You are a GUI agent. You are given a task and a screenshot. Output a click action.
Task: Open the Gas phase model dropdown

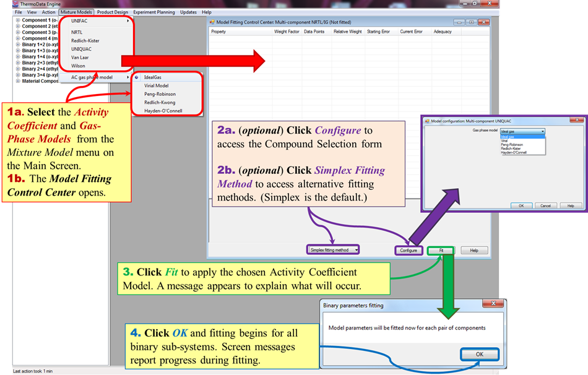[x=542, y=131]
